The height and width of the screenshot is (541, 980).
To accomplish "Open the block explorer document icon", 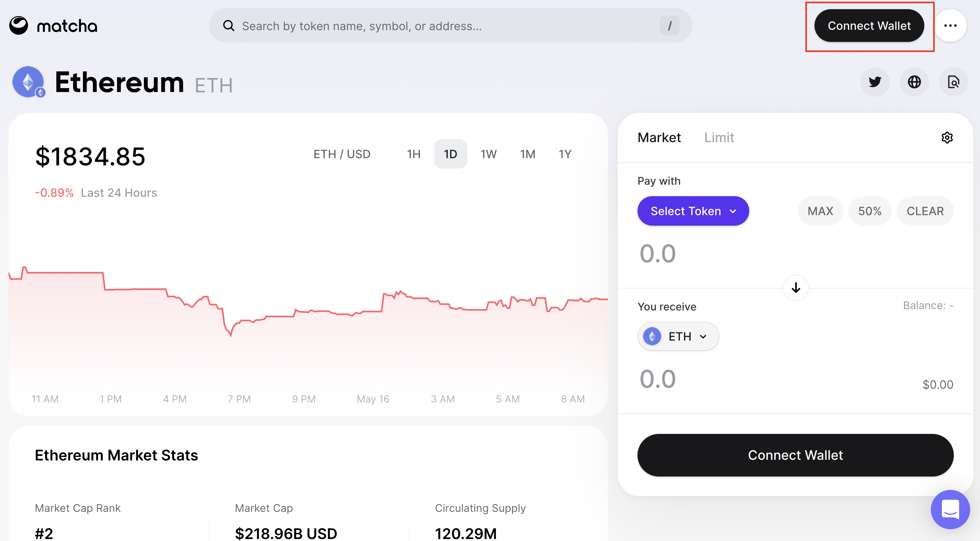I will (953, 82).
